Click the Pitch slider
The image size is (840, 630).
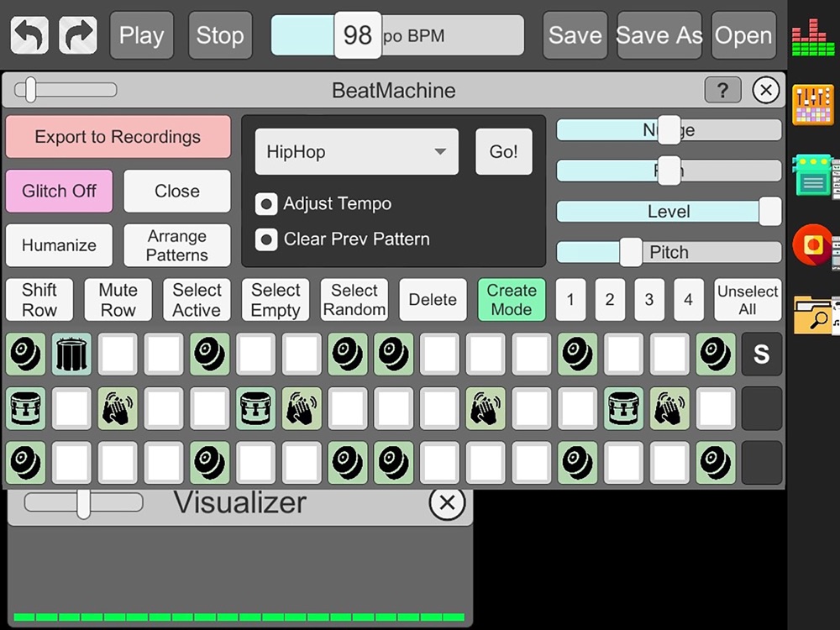tap(669, 252)
